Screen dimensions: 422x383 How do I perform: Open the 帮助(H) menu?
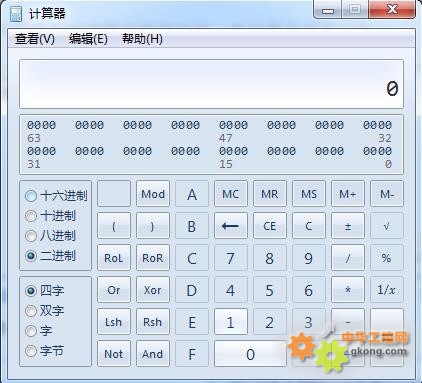(x=142, y=39)
